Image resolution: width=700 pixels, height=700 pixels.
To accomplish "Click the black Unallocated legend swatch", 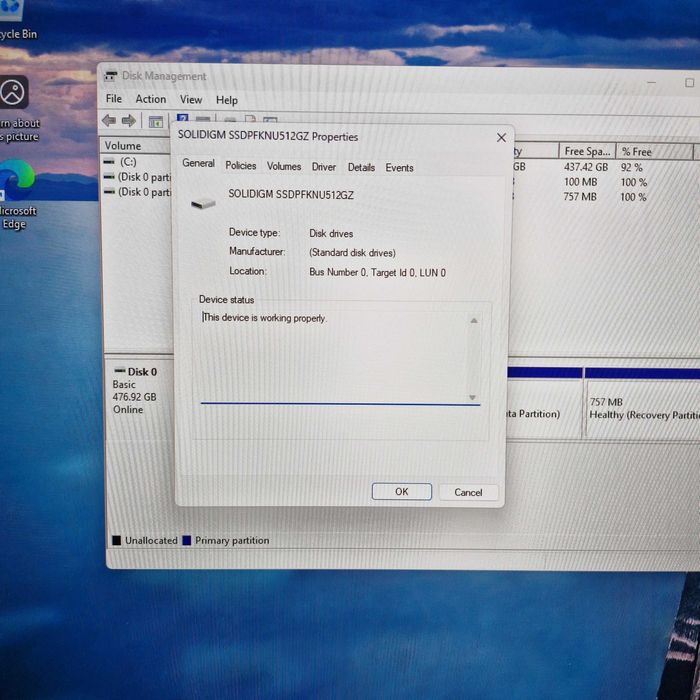I will pyautogui.click(x=117, y=540).
